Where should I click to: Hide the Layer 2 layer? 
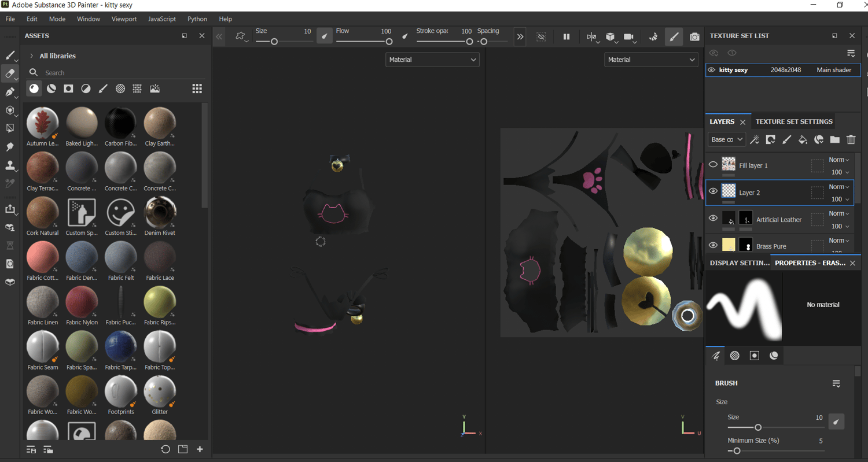(x=713, y=191)
